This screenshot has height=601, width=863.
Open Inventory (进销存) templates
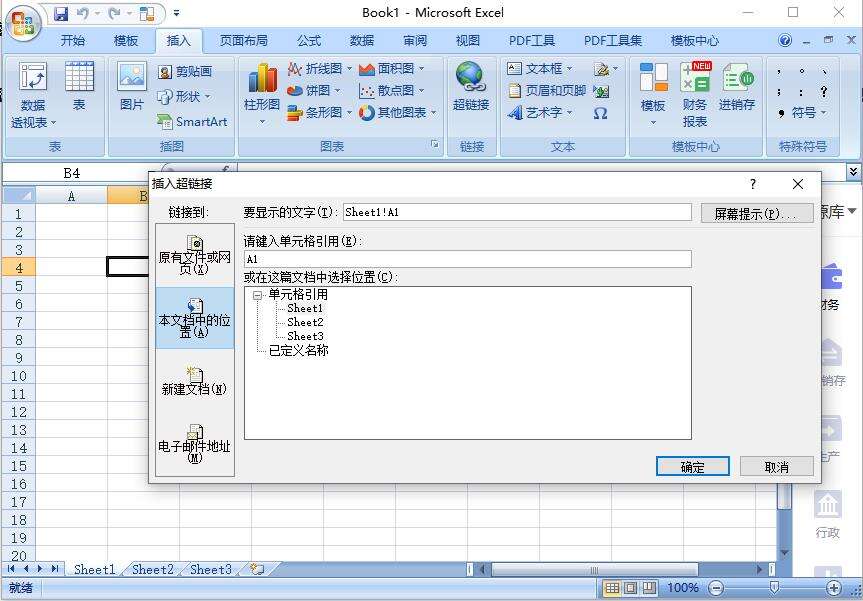pyautogui.click(x=737, y=85)
